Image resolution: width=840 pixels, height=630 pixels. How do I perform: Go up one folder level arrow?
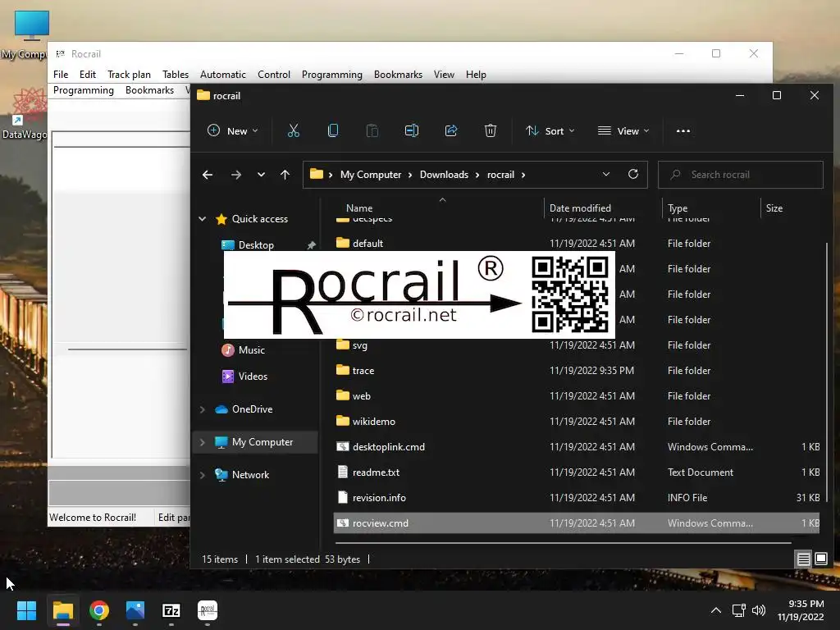point(285,175)
